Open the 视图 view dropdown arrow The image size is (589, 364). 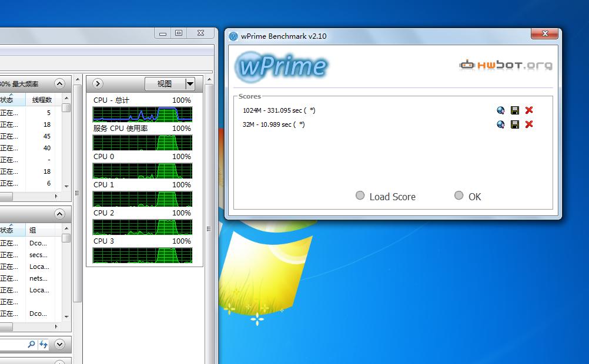coord(190,84)
